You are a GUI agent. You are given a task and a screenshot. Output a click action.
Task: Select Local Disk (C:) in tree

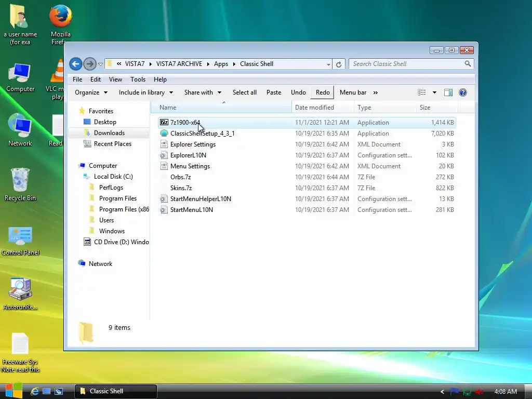pos(113,177)
